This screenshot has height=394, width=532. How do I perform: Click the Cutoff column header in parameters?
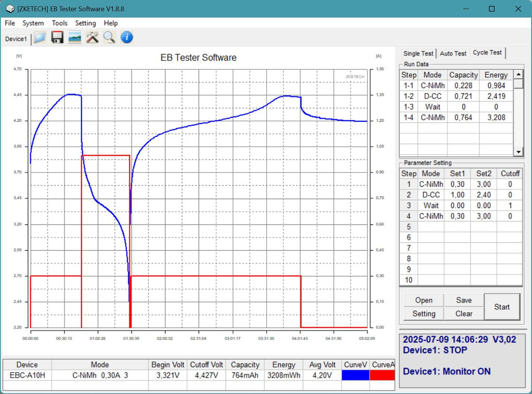click(510, 173)
